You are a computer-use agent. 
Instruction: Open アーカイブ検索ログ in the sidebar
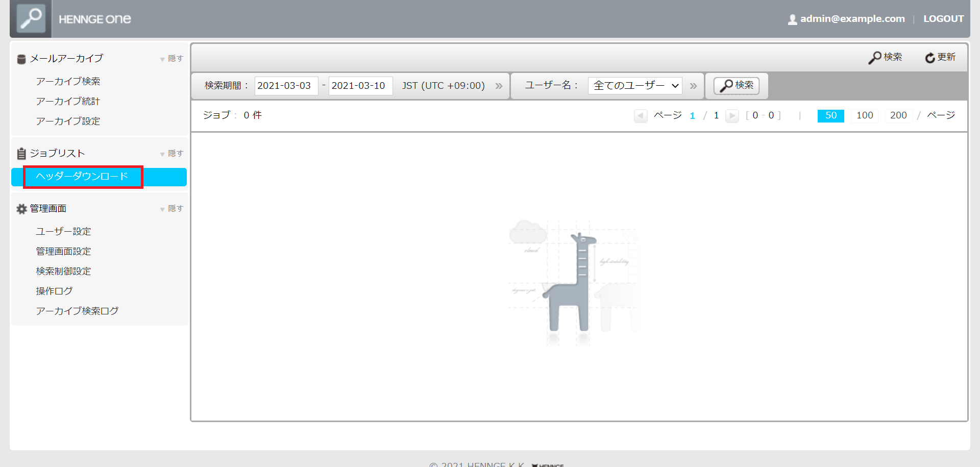pyautogui.click(x=77, y=311)
